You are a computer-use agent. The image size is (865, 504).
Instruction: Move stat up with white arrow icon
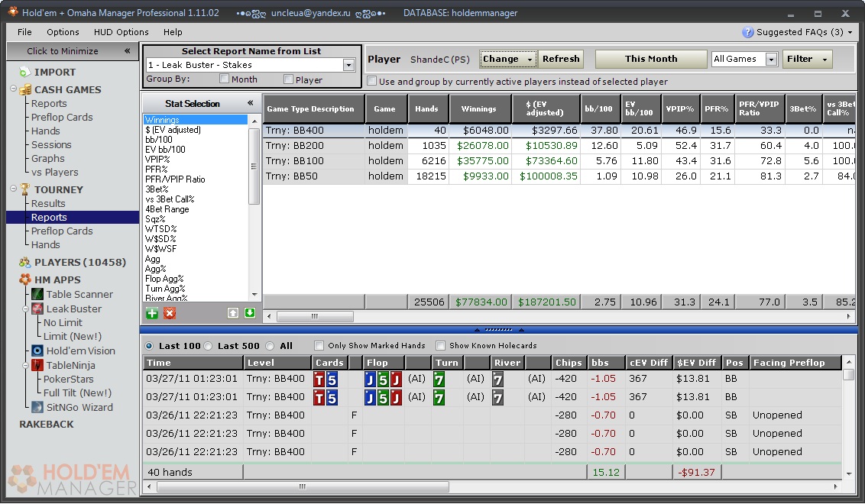(x=233, y=313)
